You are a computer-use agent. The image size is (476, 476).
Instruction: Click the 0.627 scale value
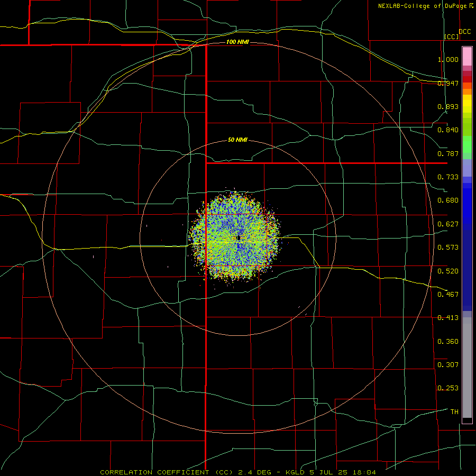coord(448,224)
